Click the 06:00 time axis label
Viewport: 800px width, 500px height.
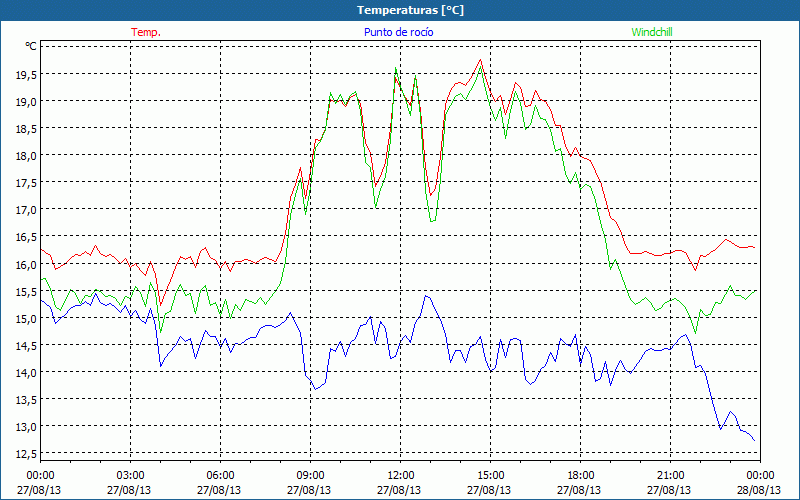tap(220, 475)
